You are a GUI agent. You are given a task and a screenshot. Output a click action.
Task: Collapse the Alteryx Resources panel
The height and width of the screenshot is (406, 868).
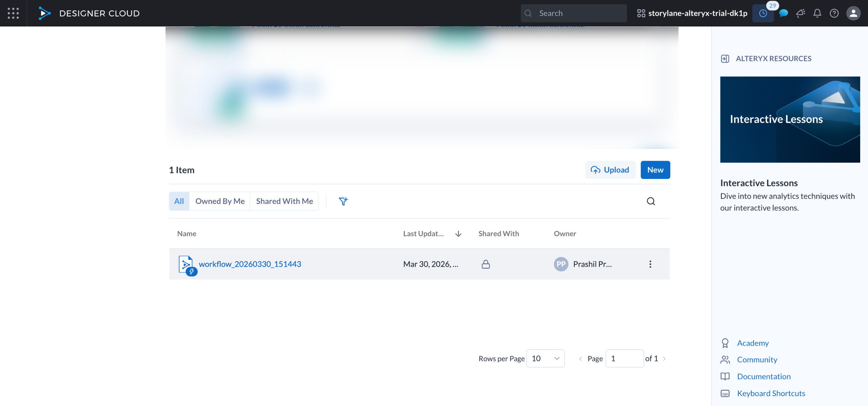(x=725, y=59)
